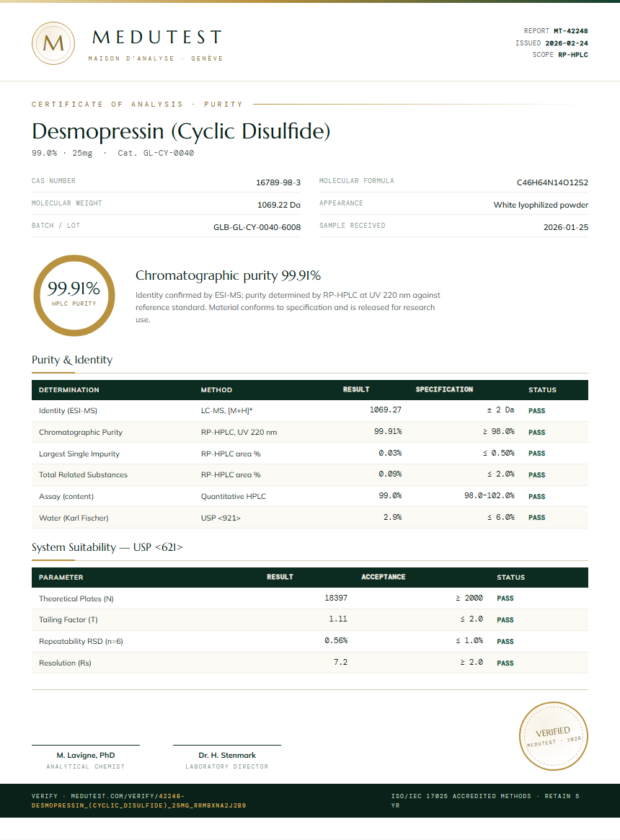Open the medutest.com/verify link in footer
Image resolution: width=620 pixels, height=840 pixels.
[139, 801]
